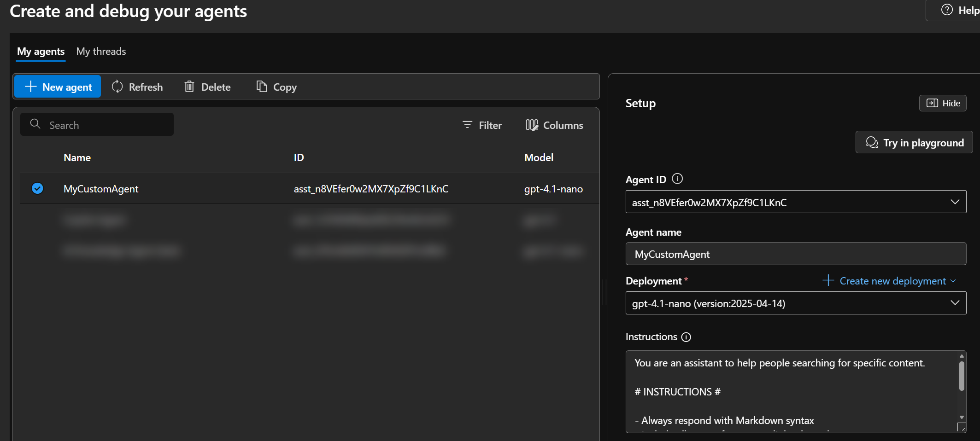Click the New agent button

click(x=57, y=87)
